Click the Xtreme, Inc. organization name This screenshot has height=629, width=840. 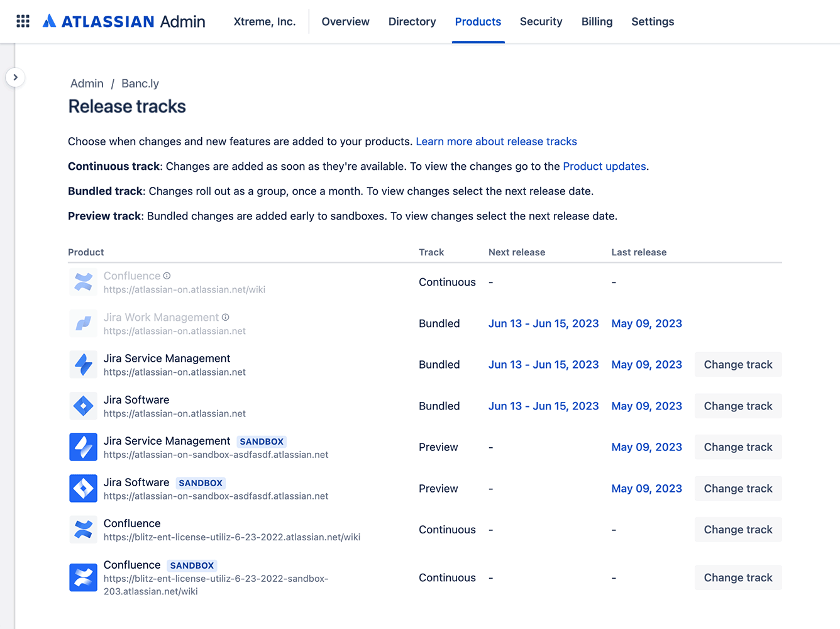[264, 21]
